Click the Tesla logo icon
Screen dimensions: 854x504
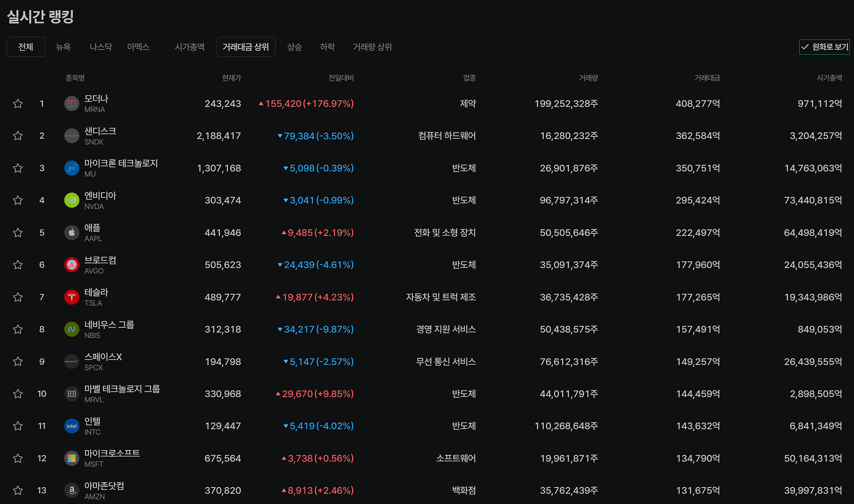click(72, 297)
